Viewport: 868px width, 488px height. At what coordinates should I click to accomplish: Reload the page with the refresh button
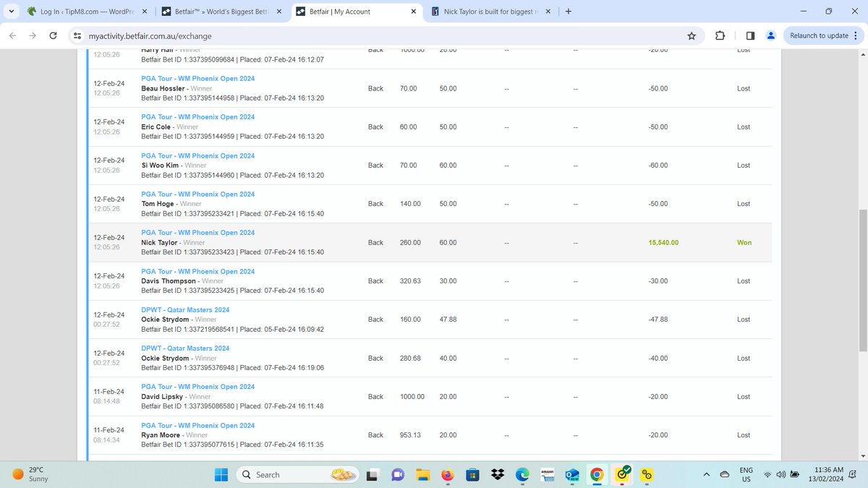(53, 35)
